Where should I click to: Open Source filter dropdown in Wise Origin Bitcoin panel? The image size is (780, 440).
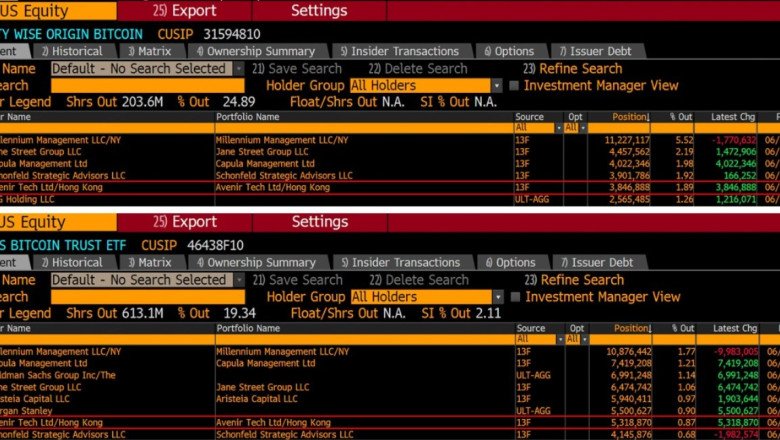click(x=559, y=128)
